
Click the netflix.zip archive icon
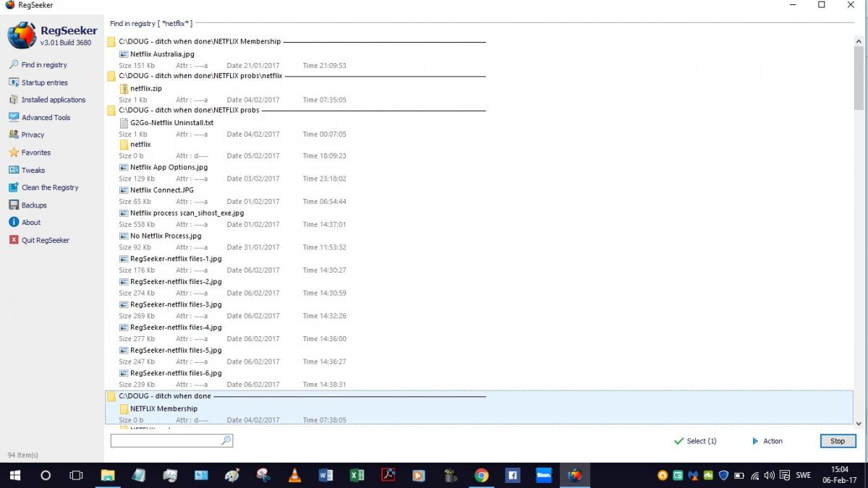coord(124,88)
